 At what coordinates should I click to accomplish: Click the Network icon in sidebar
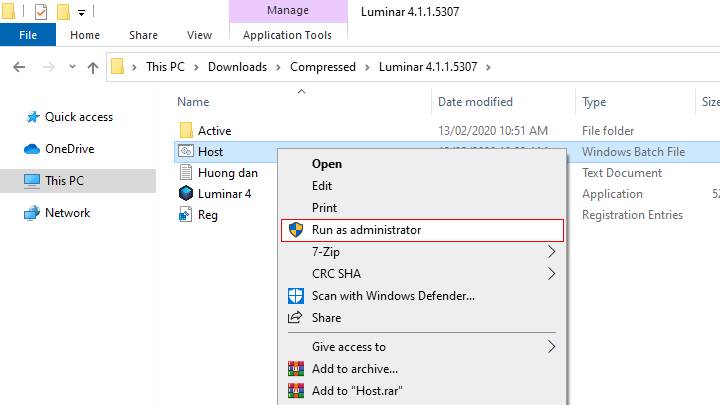click(32, 213)
